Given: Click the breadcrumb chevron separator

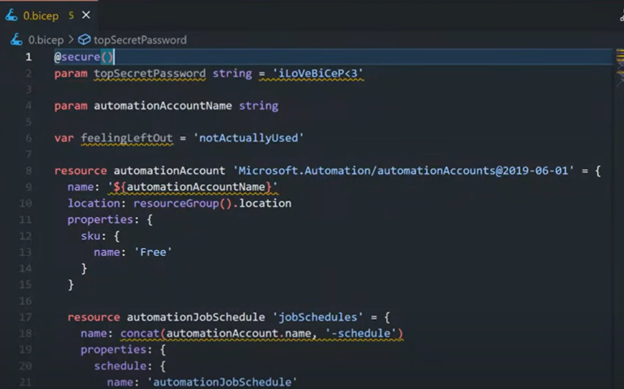Looking at the screenshot, I should coord(71,40).
